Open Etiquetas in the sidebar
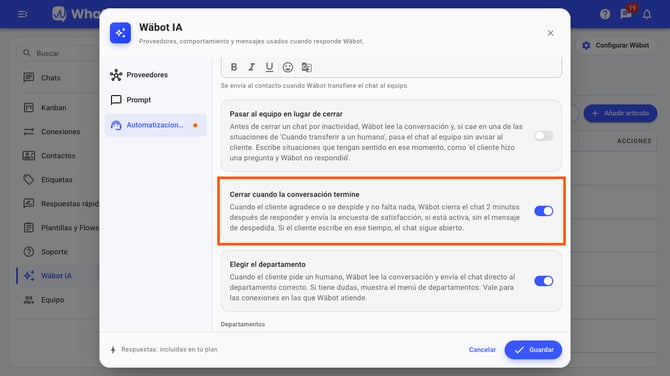The height and width of the screenshot is (376, 670). coord(58,179)
